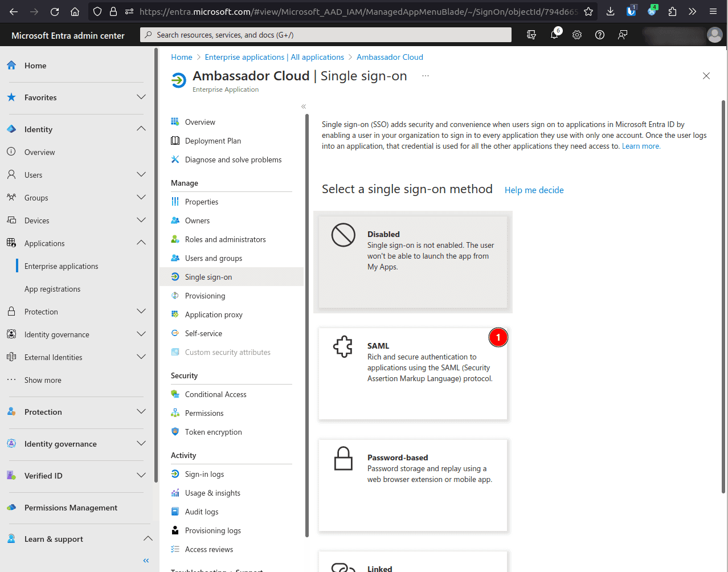Collapse the Applications submenu
The height and width of the screenshot is (572, 728).
141,243
